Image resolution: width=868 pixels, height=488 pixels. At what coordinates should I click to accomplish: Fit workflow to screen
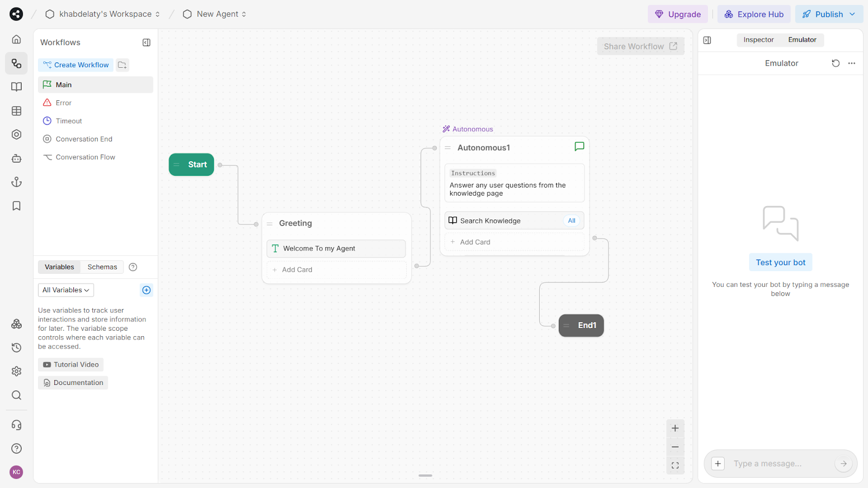click(x=675, y=465)
